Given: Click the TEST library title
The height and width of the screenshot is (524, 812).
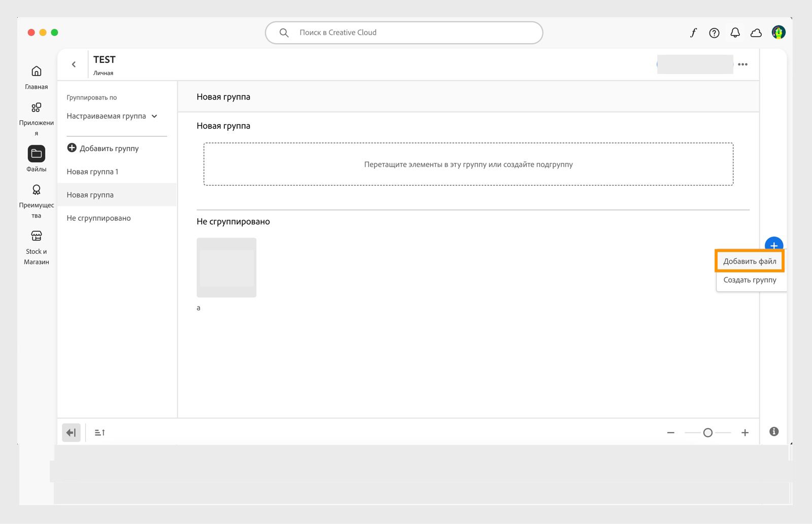Looking at the screenshot, I should pos(105,59).
